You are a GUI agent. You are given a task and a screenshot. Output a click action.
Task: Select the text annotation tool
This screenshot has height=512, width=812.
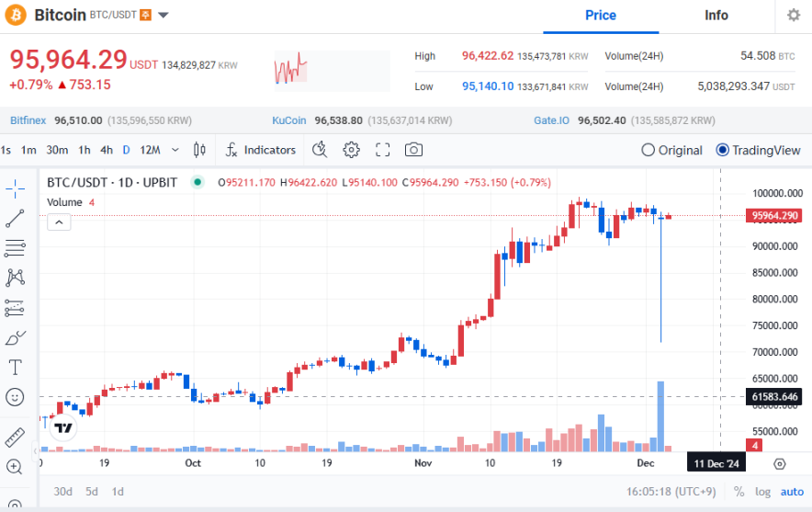point(16,367)
